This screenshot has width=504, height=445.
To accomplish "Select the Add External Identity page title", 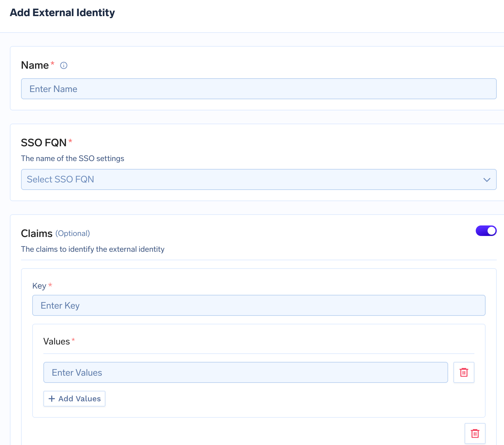I will click(x=62, y=12).
